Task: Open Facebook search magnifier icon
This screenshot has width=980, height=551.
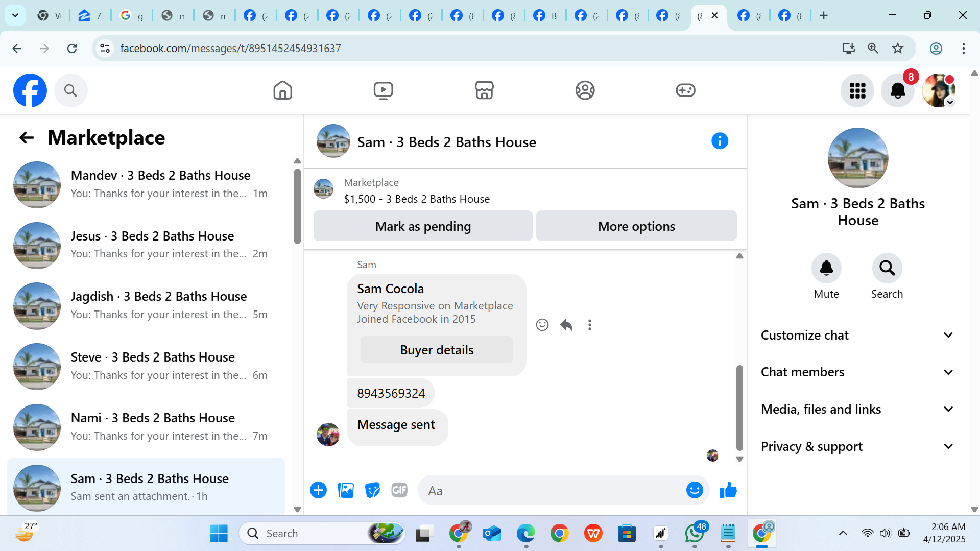Action: point(70,90)
